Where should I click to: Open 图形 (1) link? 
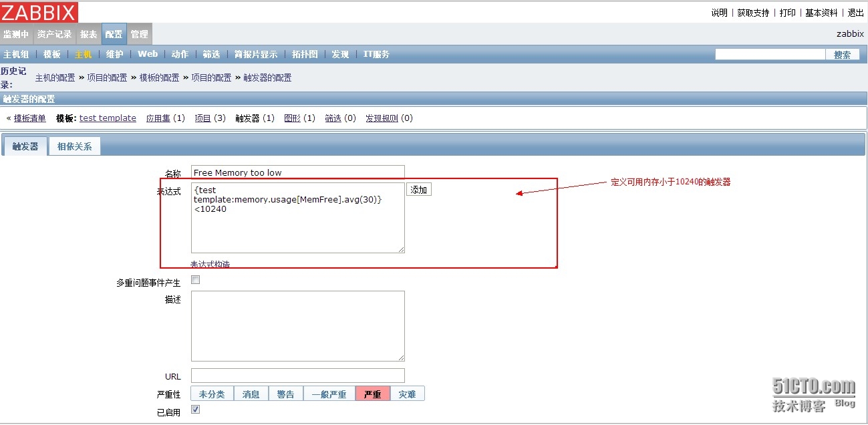(x=292, y=118)
